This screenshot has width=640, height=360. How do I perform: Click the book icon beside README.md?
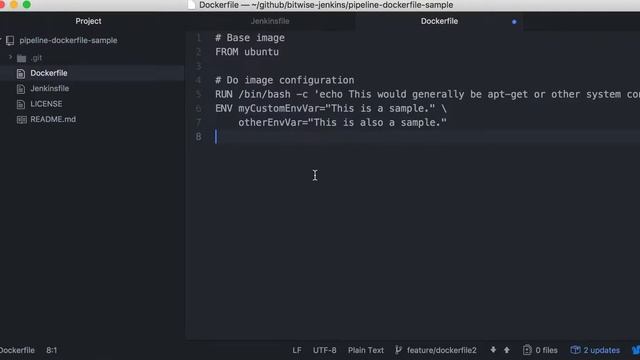(21, 120)
